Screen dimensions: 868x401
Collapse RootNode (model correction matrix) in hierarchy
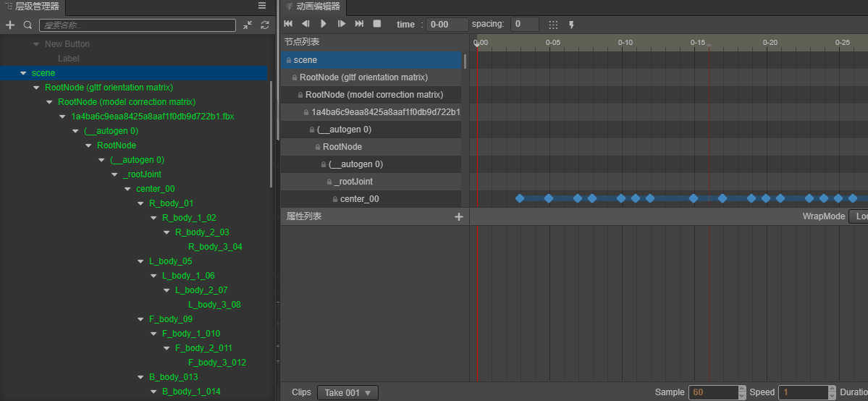click(49, 102)
